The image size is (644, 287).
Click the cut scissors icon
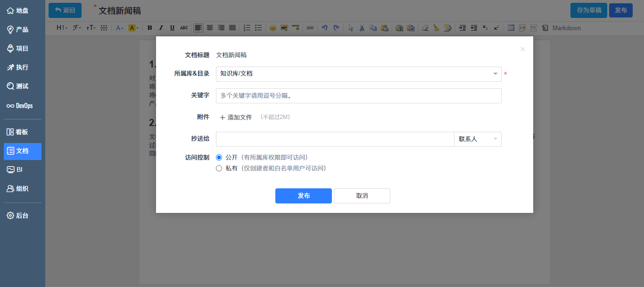(362, 28)
